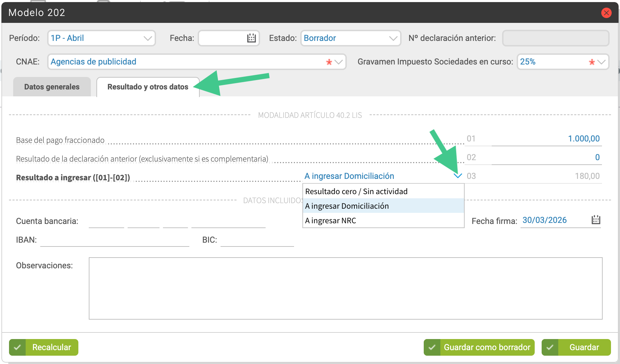
Task: Close the Modelo 202 dialog
Action: (x=606, y=13)
